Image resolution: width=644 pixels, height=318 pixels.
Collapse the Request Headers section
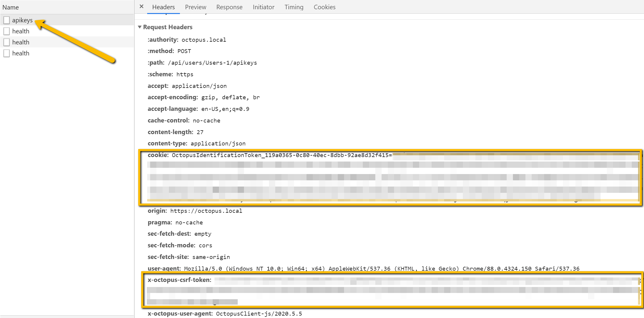coord(140,27)
